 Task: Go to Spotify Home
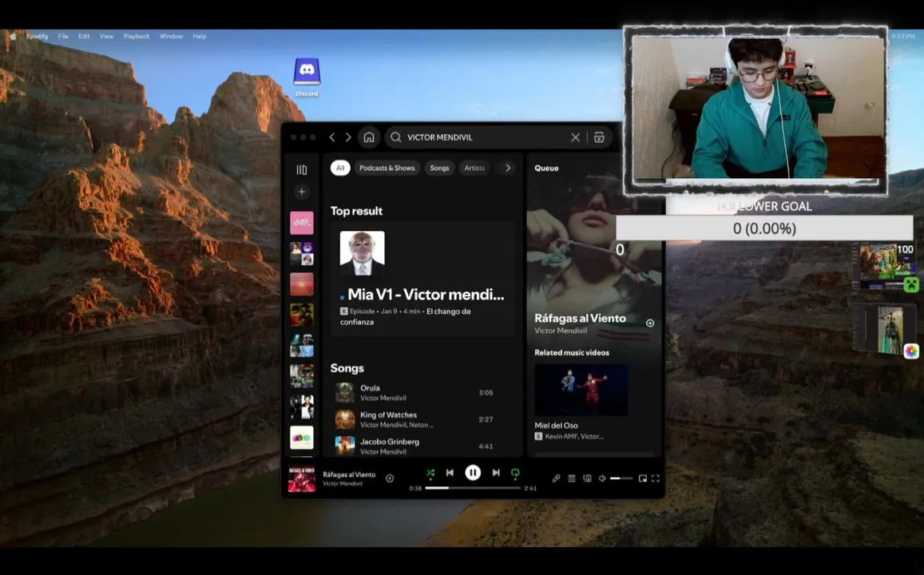(x=369, y=137)
